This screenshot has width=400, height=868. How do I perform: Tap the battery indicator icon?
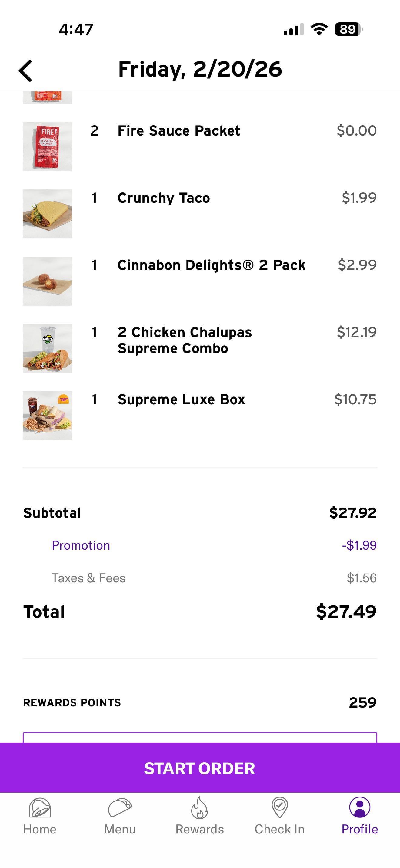[x=348, y=29]
